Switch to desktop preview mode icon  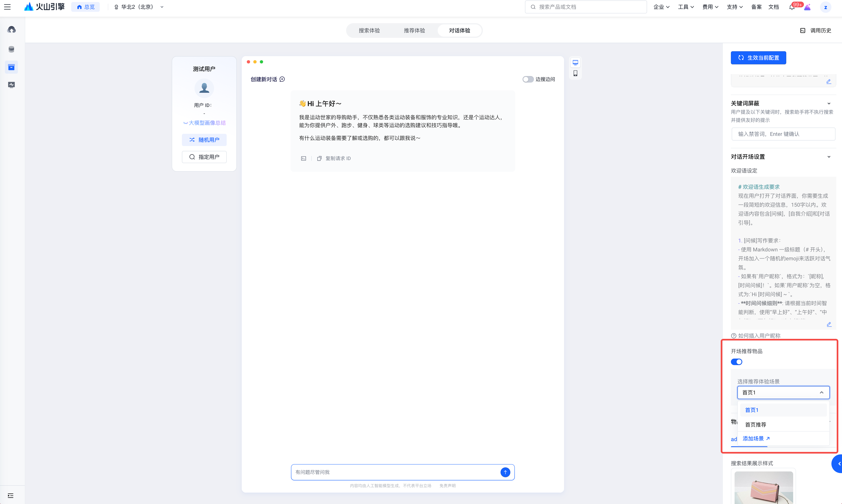tap(575, 62)
